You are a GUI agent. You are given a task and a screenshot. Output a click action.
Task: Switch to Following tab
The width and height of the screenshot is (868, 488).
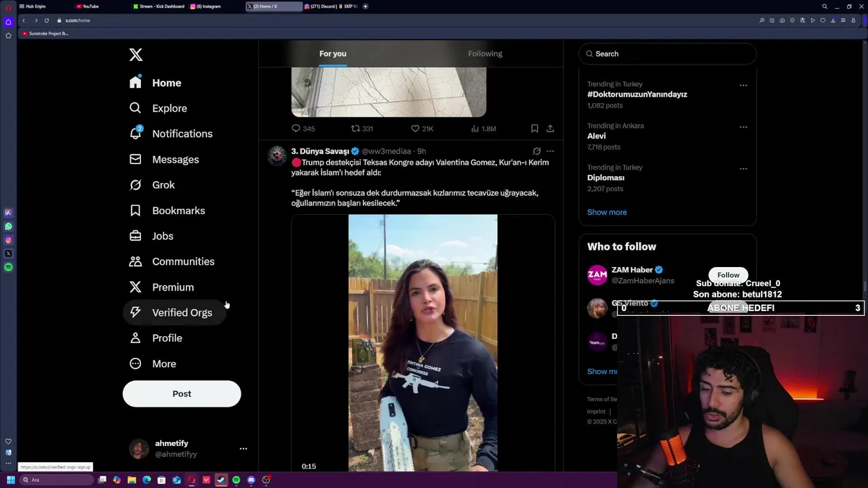pos(485,54)
